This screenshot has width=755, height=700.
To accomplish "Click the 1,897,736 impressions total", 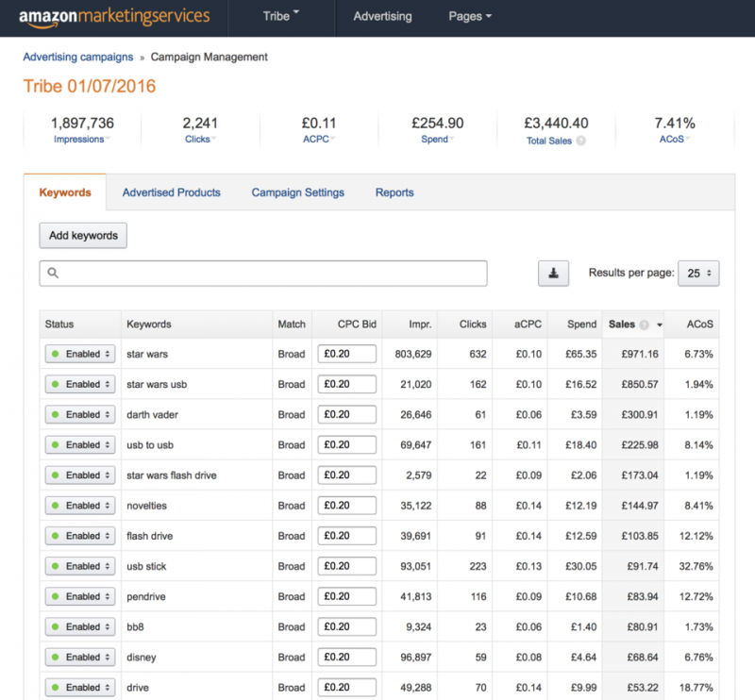I will point(82,124).
